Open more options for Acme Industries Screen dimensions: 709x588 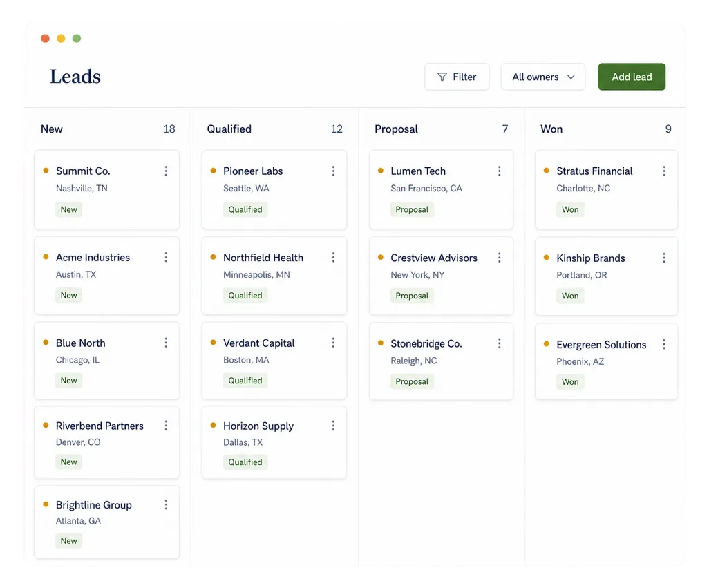[166, 257]
